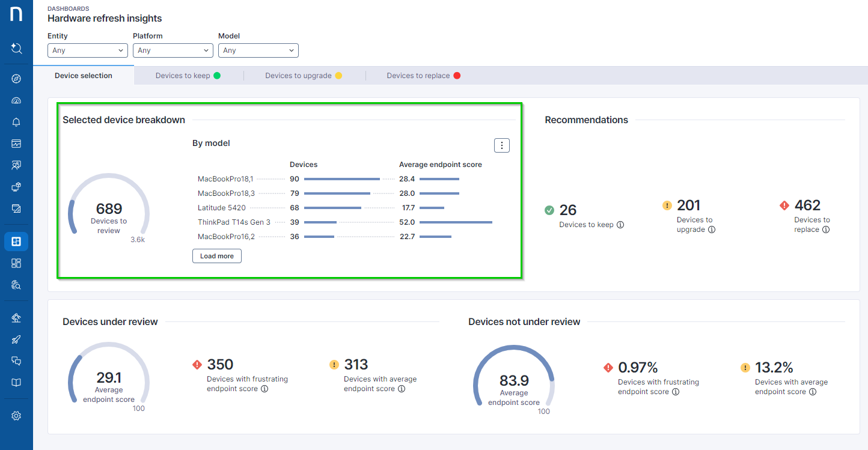Open the chat bubbles icon in sidebar

click(x=16, y=361)
